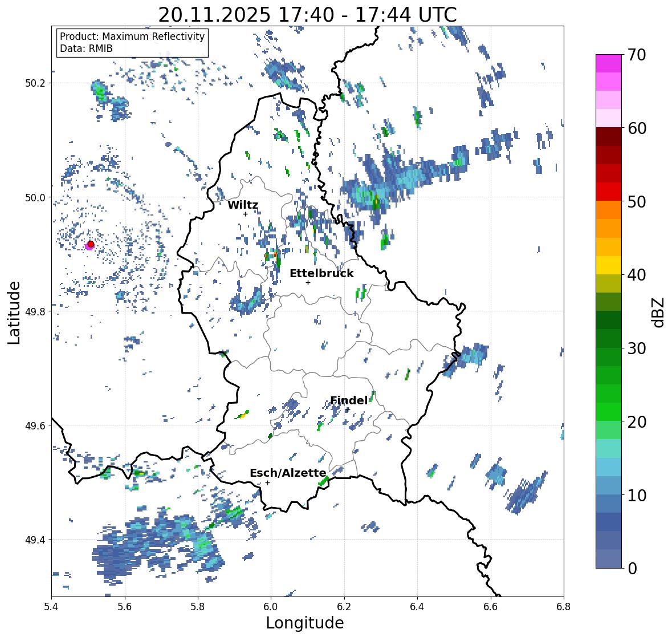Click the 60 value on the colorbar
The image size is (672, 637).
(x=637, y=128)
